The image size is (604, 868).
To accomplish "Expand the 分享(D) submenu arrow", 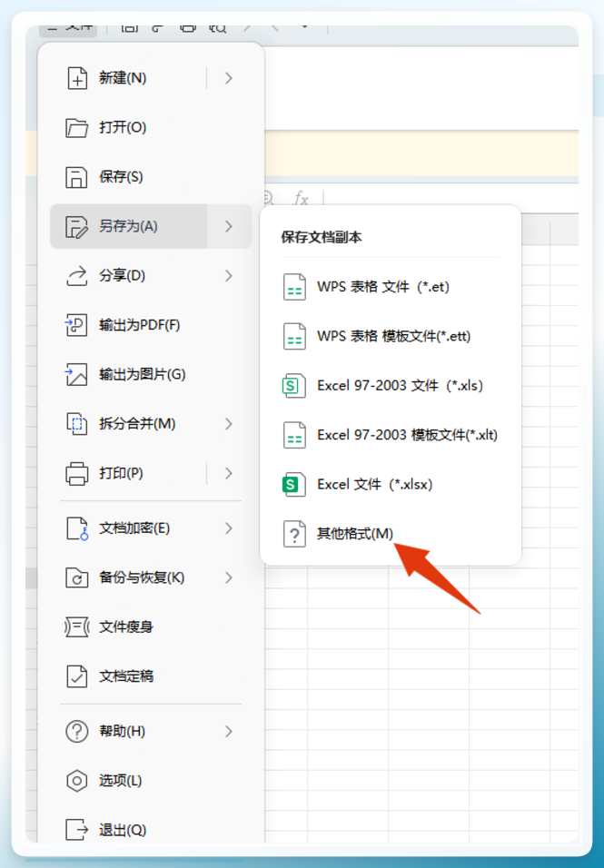I will point(229,276).
